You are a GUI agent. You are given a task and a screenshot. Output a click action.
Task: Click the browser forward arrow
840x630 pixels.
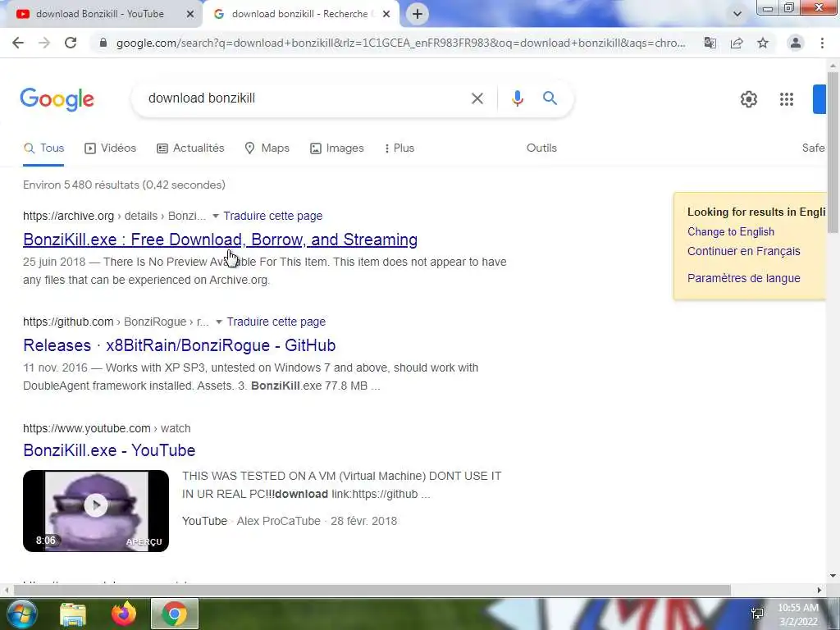(44, 43)
